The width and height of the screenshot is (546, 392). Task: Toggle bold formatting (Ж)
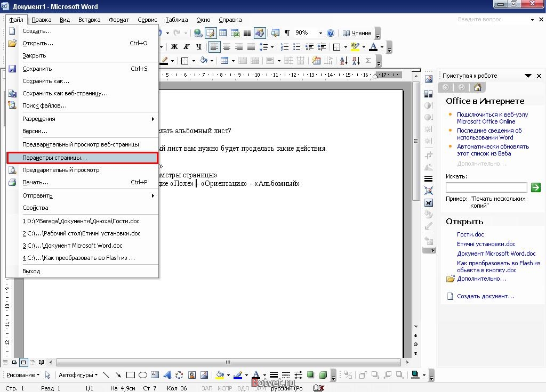coord(174,47)
